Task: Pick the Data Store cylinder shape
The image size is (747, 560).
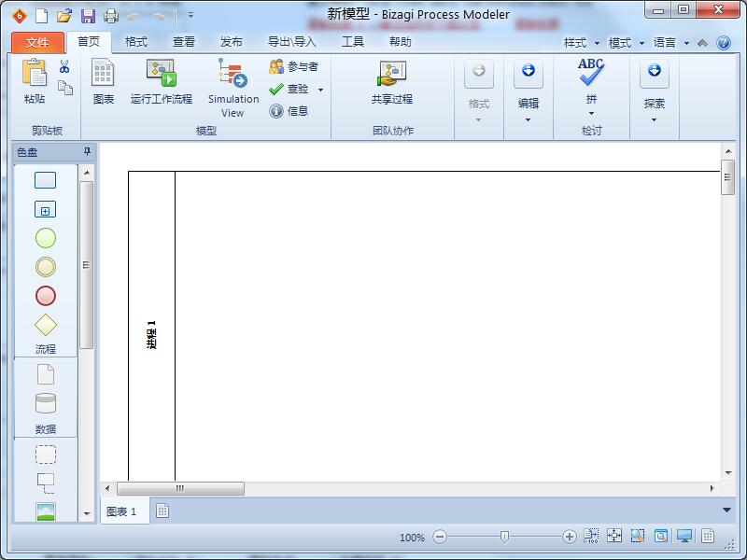Action: [45, 403]
